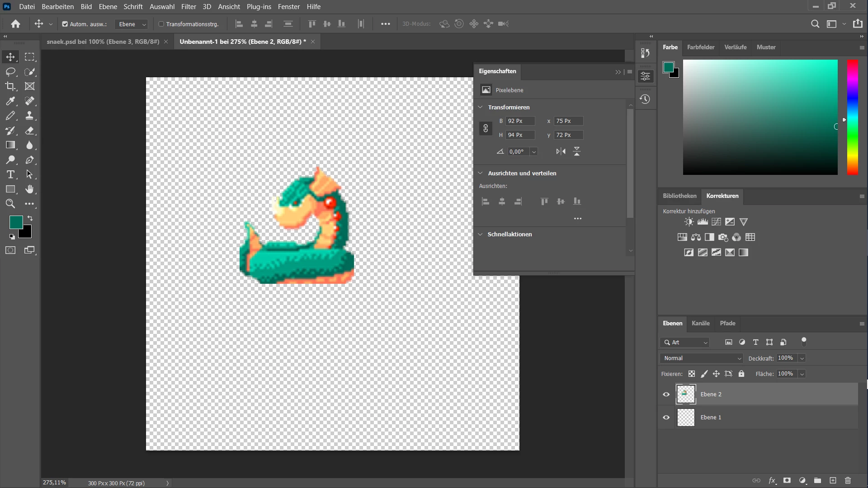The height and width of the screenshot is (488, 868).
Task: Create a new layer with plus icon
Action: [x=833, y=480]
